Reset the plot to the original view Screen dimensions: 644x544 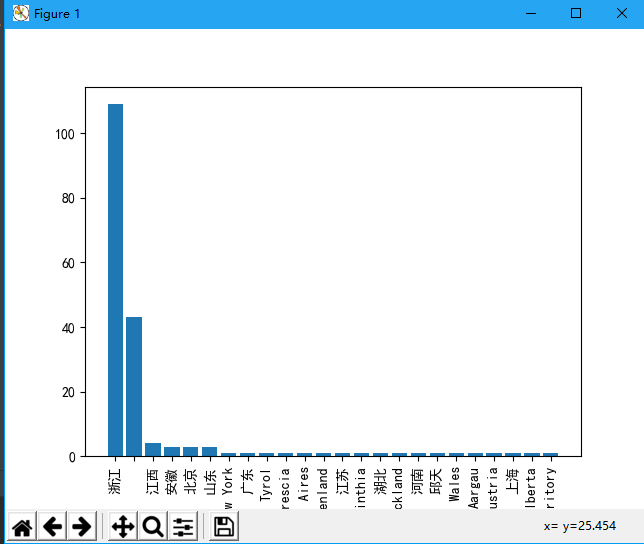22,526
